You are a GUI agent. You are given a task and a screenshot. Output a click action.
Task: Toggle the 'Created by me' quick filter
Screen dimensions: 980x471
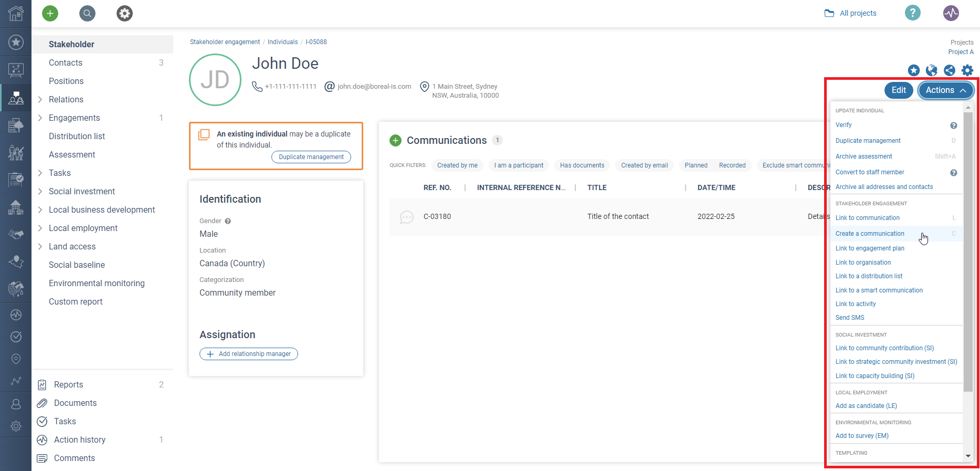(x=457, y=165)
